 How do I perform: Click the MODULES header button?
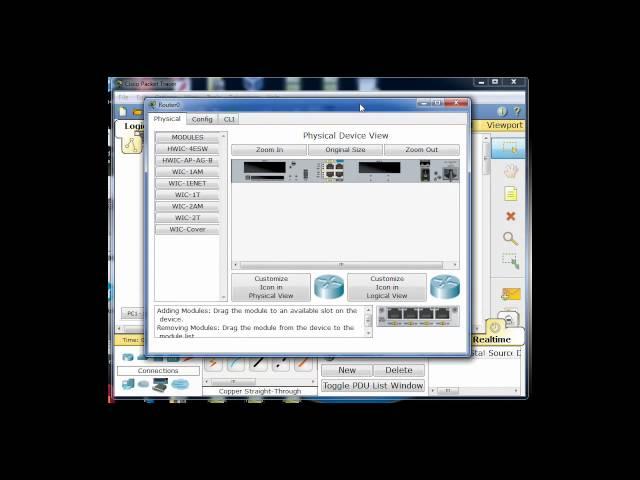point(187,138)
